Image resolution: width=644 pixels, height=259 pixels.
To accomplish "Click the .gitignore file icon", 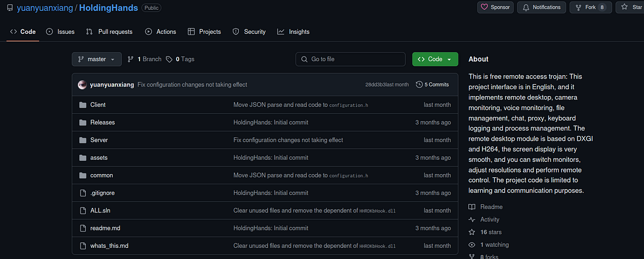I will [83, 193].
